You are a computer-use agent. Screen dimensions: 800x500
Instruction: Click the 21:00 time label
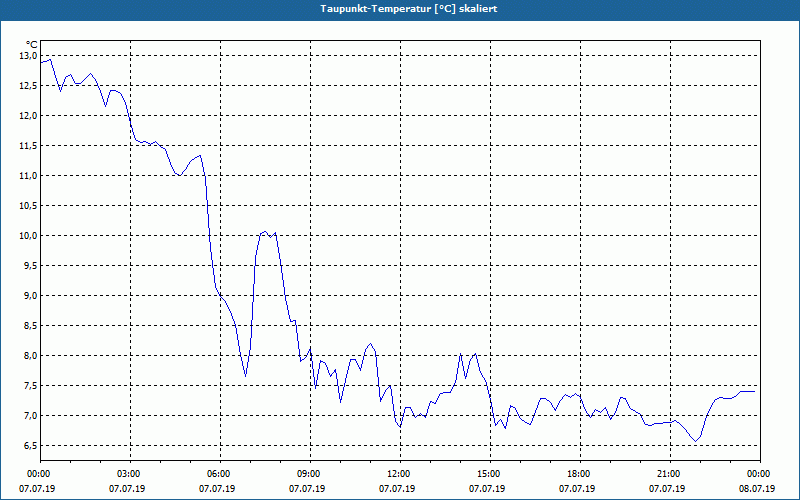pyautogui.click(x=670, y=474)
